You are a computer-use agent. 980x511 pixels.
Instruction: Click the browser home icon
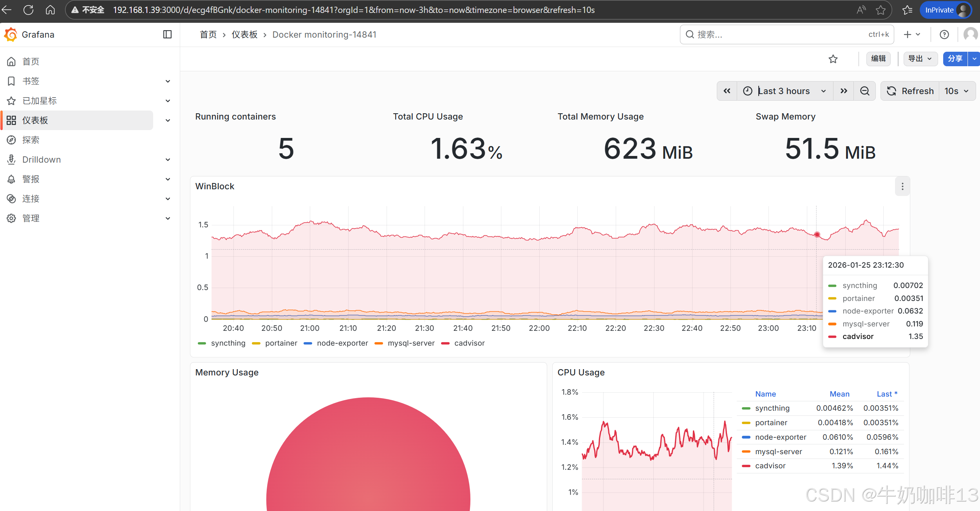tap(50, 10)
